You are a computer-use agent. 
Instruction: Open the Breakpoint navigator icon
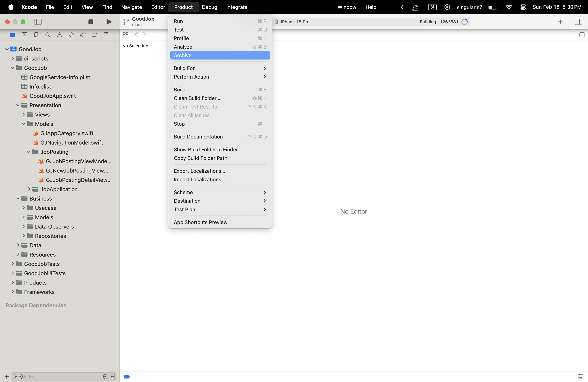click(x=94, y=35)
